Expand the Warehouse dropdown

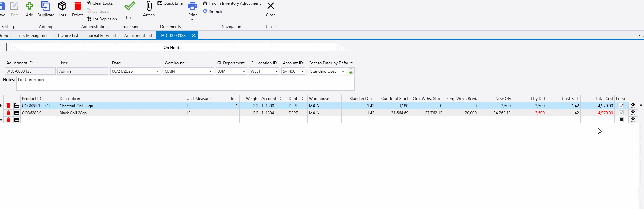click(x=211, y=71)
